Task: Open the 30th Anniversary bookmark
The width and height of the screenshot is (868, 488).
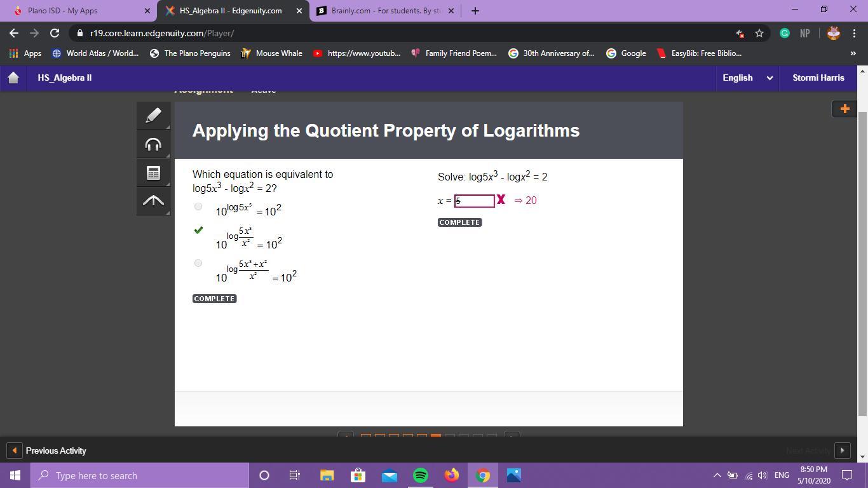Action: coord(552,53)
